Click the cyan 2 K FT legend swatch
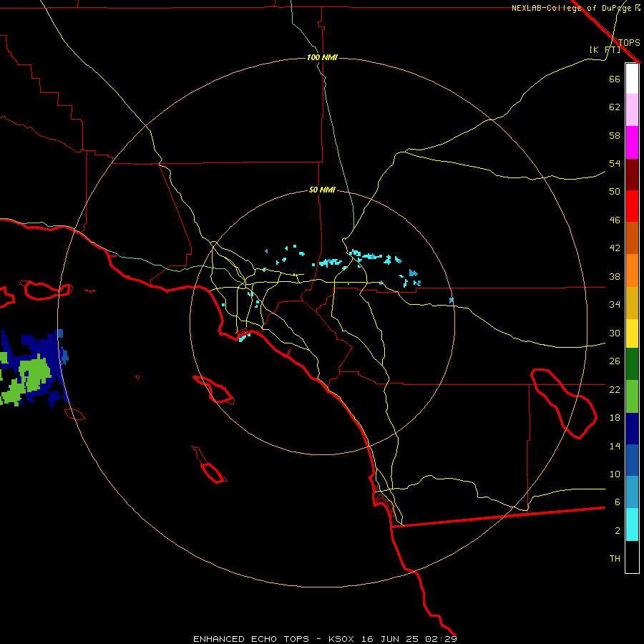This screenshot has height=644, width=644. coord(632,525)
